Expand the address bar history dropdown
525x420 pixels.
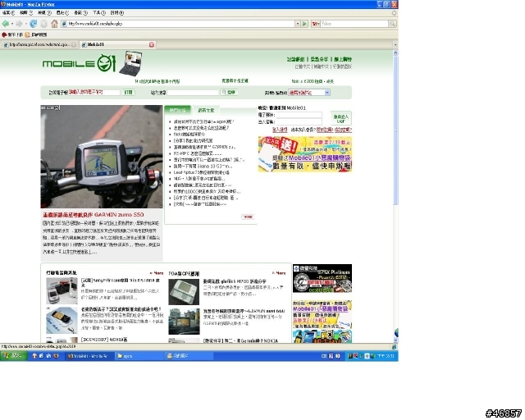click(297, 24)
